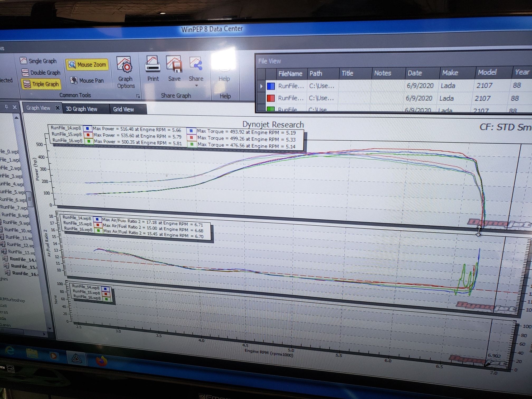
Task: Expand Common Tools dialog launcher
Action: click(138, 96)
